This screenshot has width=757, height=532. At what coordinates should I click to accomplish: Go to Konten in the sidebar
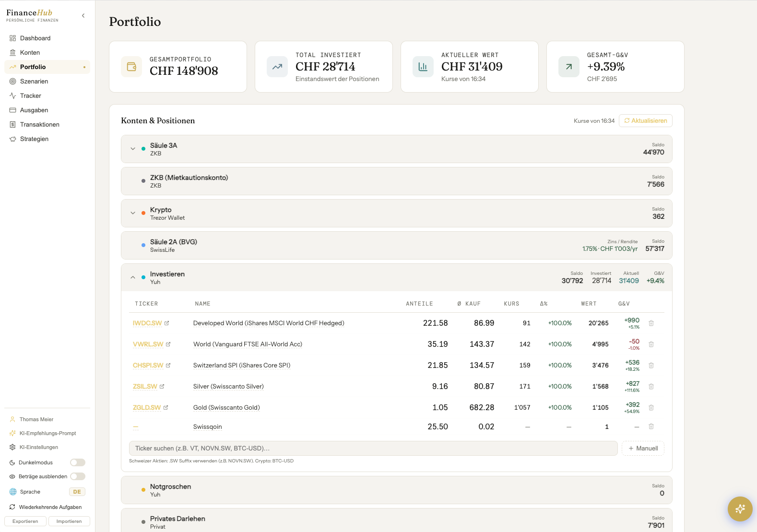click(47, 52)
